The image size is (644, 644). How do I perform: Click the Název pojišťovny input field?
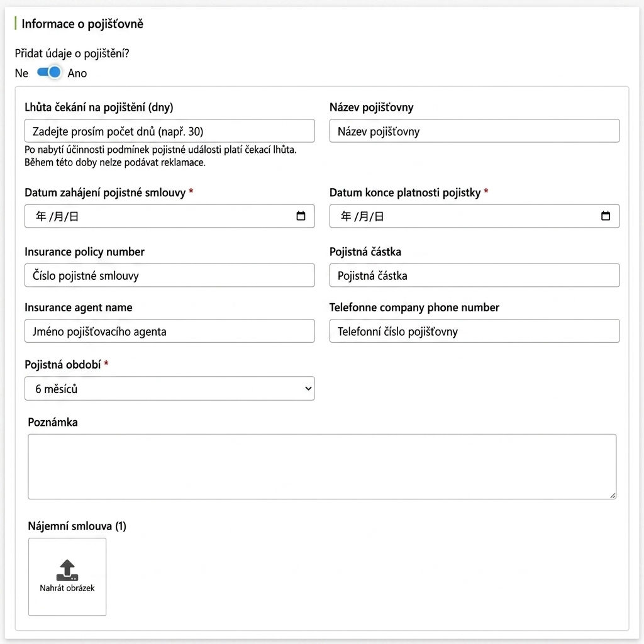(474, 131)
